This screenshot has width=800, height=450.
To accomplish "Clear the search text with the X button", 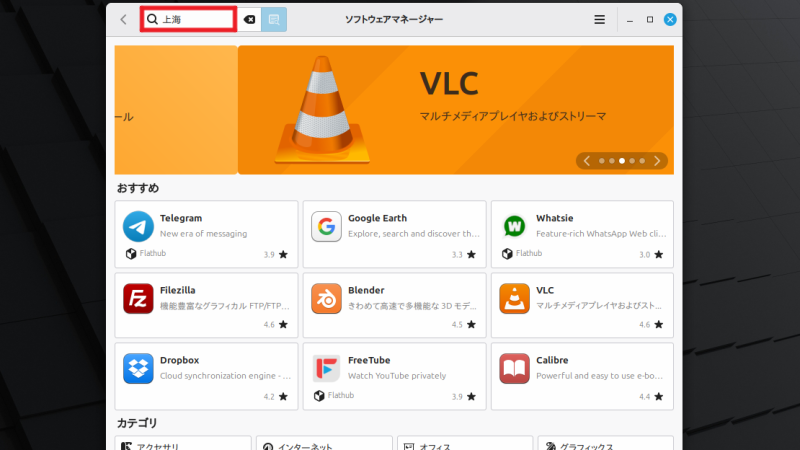I will point(249,19).
